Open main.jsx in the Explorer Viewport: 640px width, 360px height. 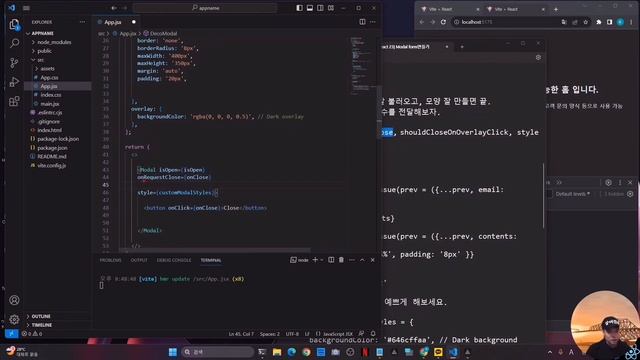[x=50, y=104]
